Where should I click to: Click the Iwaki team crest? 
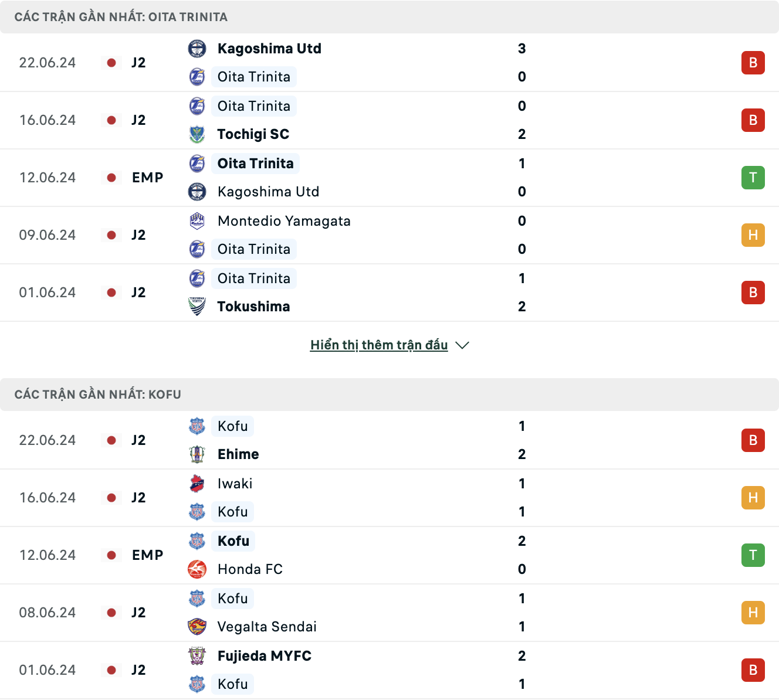197,484
